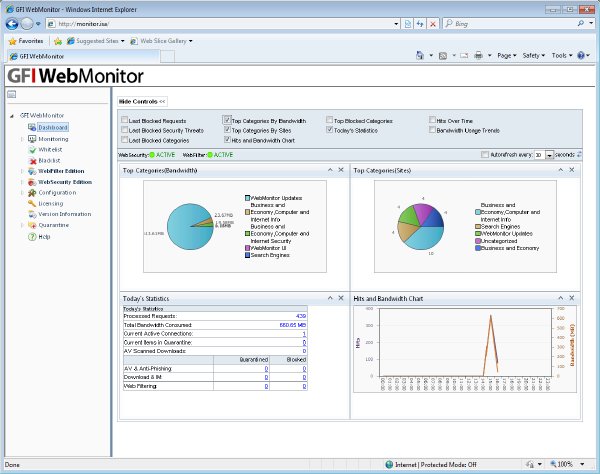Click the red Stop loading icon
The width and height of the screenshot is (600, 474).
433,24
